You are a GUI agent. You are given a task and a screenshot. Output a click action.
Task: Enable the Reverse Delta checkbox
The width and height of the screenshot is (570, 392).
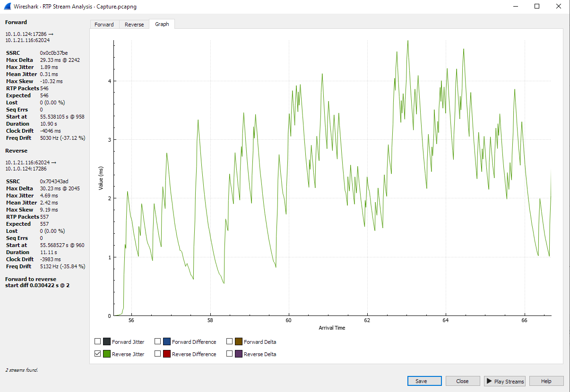coord(229,353)
